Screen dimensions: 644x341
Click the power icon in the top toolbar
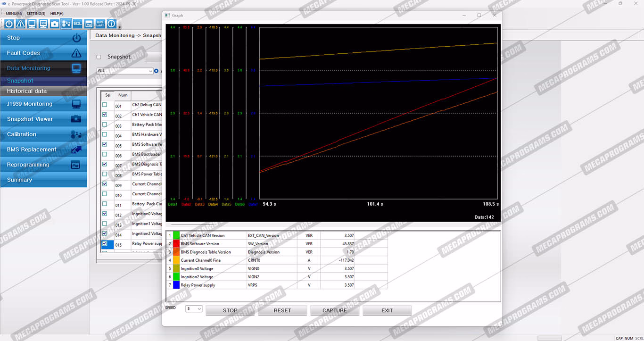(x=9, y=24)
